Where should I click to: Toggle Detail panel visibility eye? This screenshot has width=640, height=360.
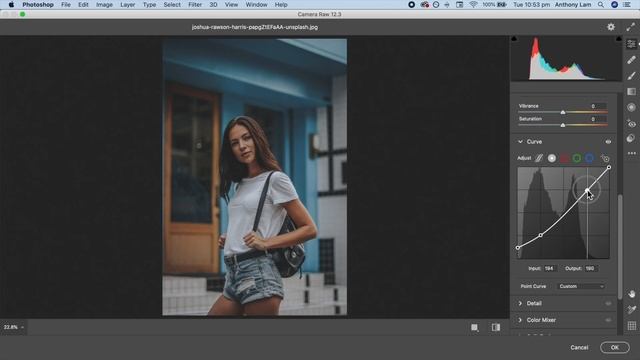[608, 304]
